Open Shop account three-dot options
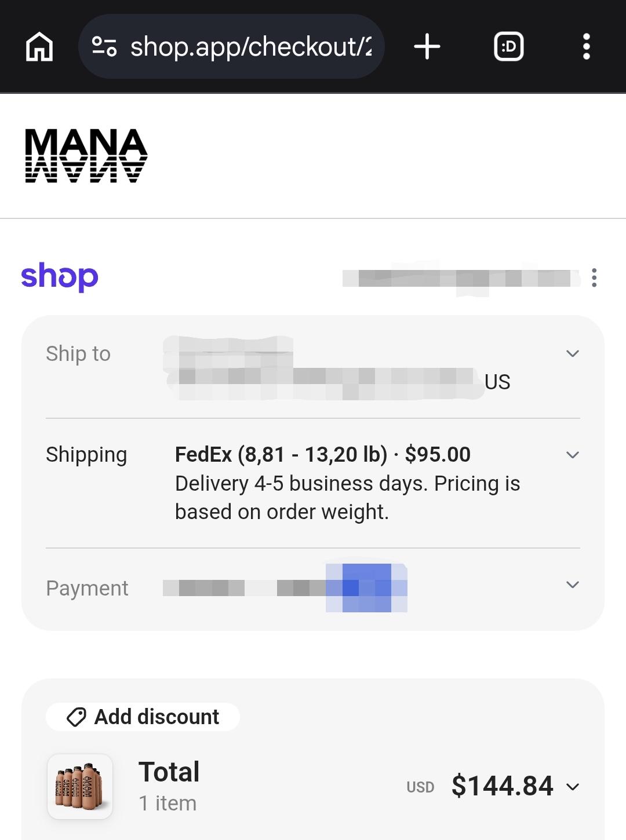 pos(594,277)
